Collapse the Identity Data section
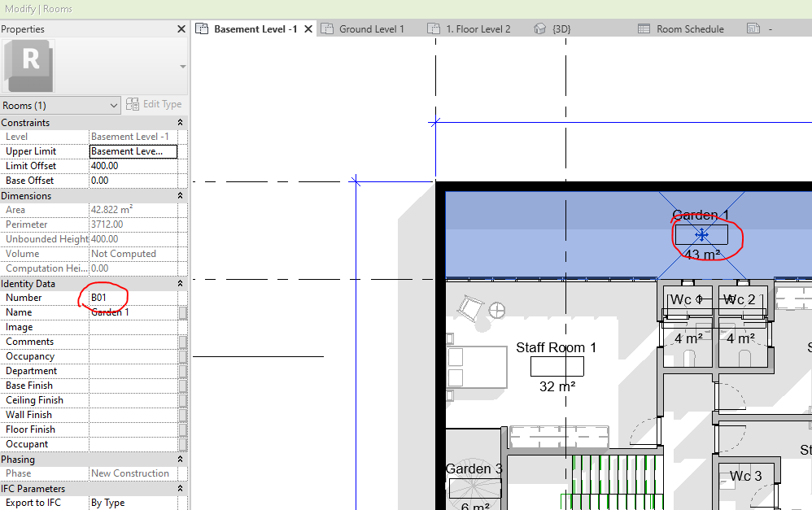 click(x=181, y=283)
